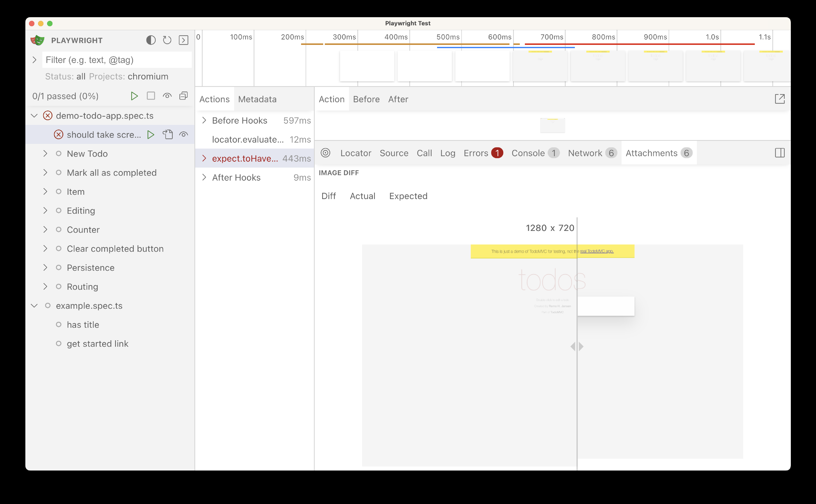
Task: Expand the After Hooks action
Action: (204, 177)
